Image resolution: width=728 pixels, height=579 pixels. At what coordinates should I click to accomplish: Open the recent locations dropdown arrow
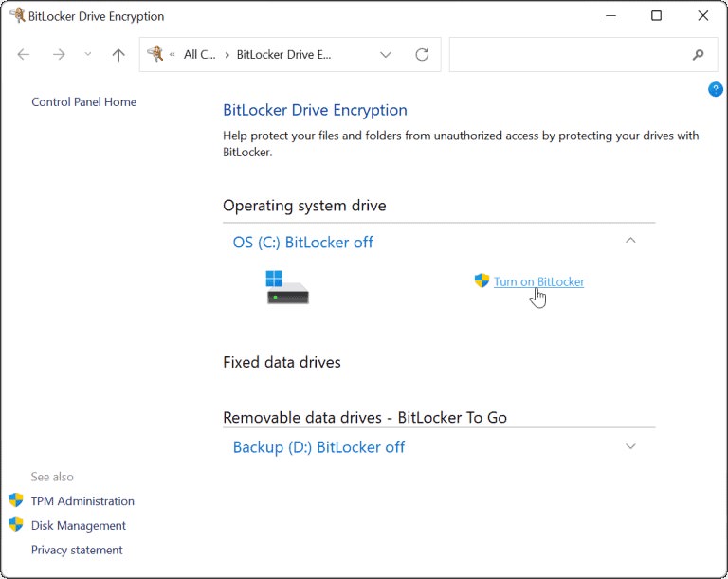click(x=88, y=54)
